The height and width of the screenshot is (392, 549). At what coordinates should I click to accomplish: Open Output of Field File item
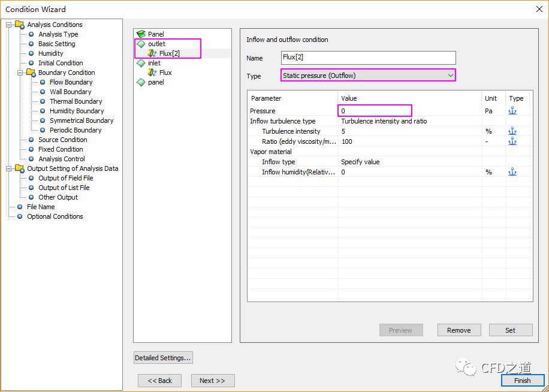click(66, 178)
